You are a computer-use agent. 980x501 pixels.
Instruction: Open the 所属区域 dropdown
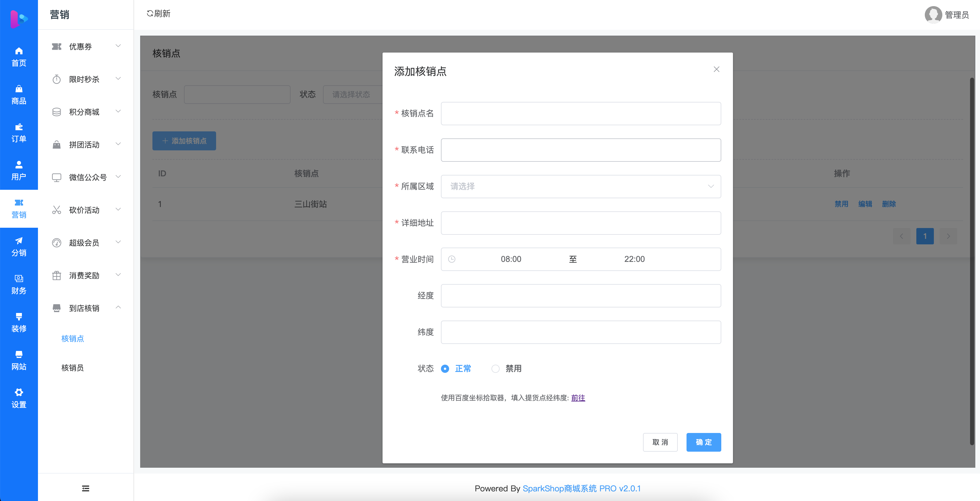point(581,186)
